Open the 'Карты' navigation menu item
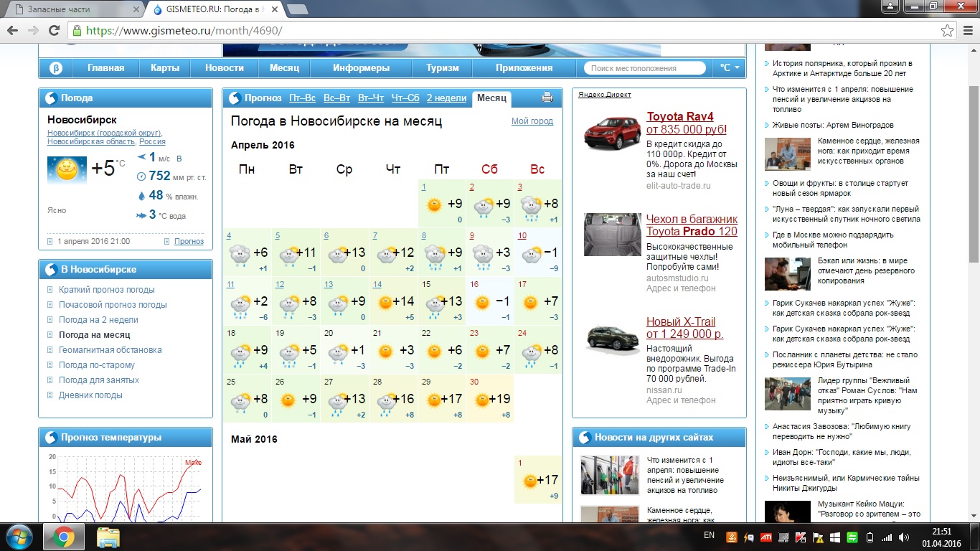Image resolution: width=980 pixels, height=551 pixels. point(165,68)
